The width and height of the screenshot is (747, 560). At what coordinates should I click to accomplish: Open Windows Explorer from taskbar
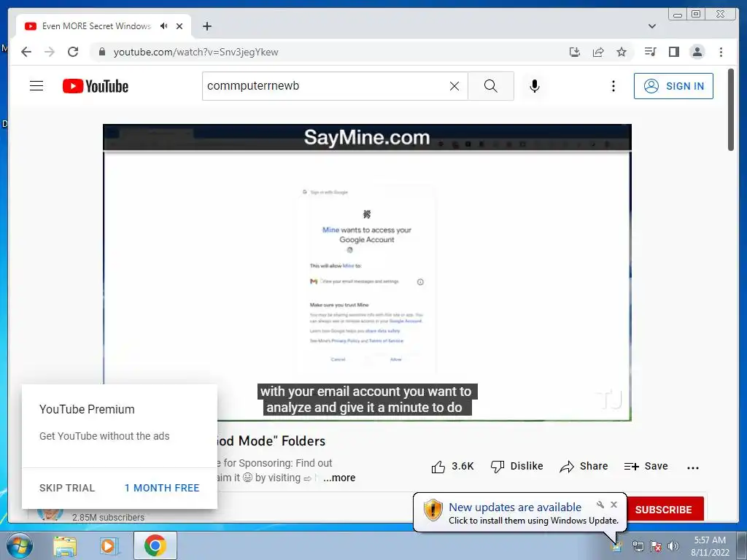[x=65, y=545]
